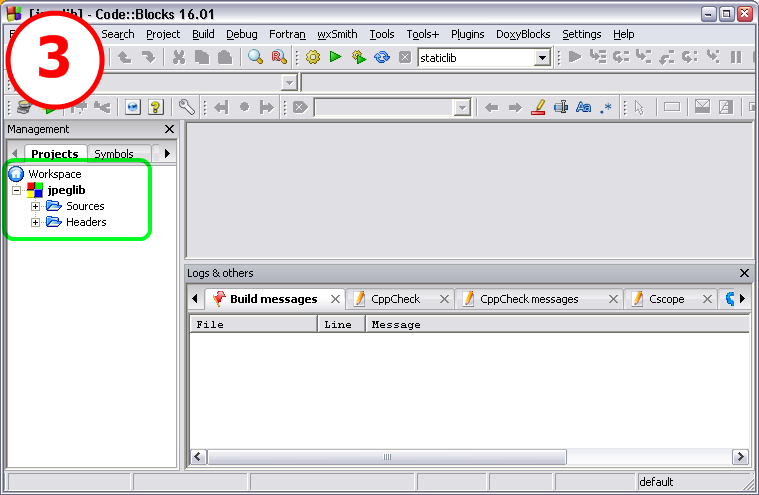Click the Cut scissors icon
The image size is (759, 495).
[x=179, y=58]
